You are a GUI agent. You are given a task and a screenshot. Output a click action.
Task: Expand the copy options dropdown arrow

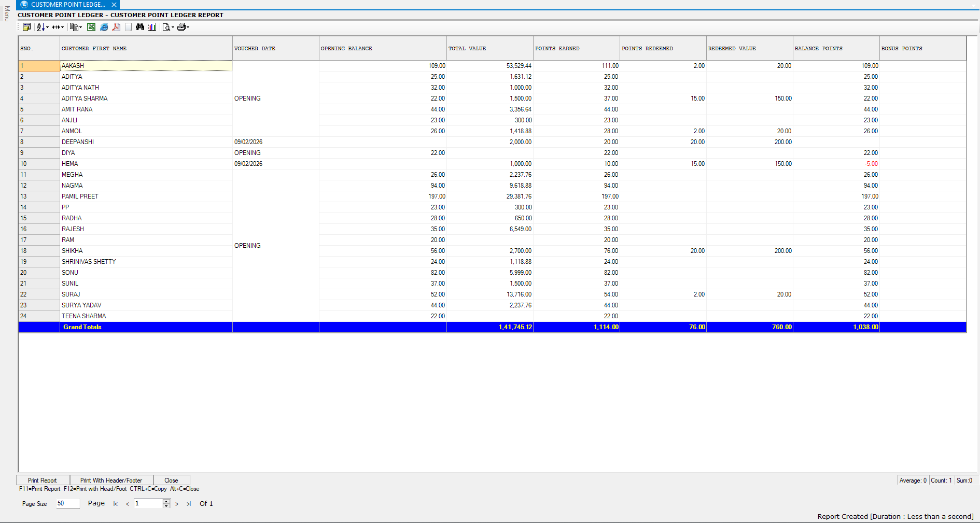[x=81, y=27]
